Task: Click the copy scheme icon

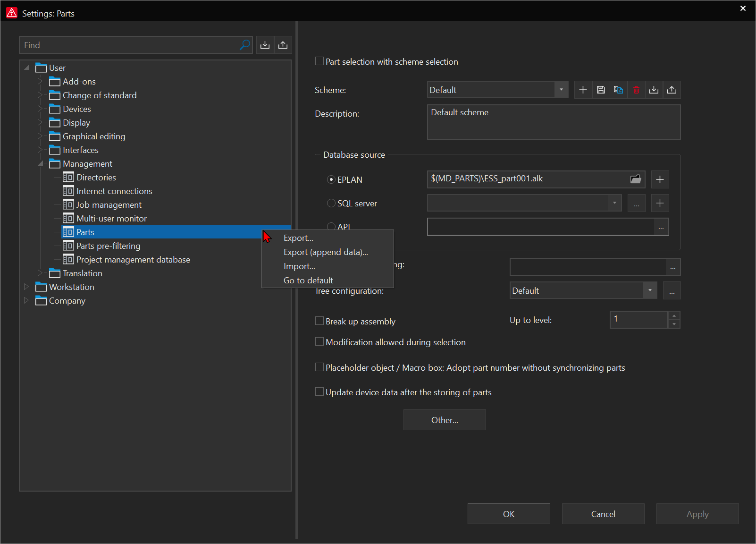Action: pyautogui.click(x=618, y=90)
